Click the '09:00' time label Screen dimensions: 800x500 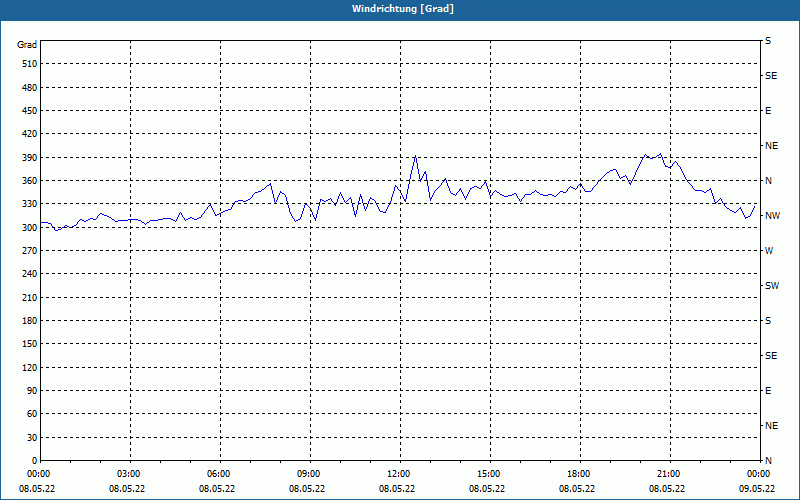point(309,474)
